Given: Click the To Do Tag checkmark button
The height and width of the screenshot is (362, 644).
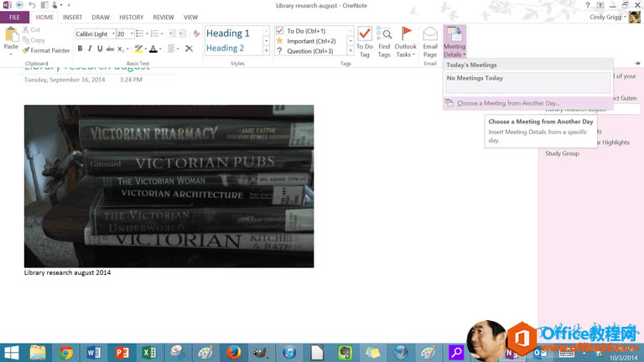Looking at the screenshot, I should tap(364, 42).
